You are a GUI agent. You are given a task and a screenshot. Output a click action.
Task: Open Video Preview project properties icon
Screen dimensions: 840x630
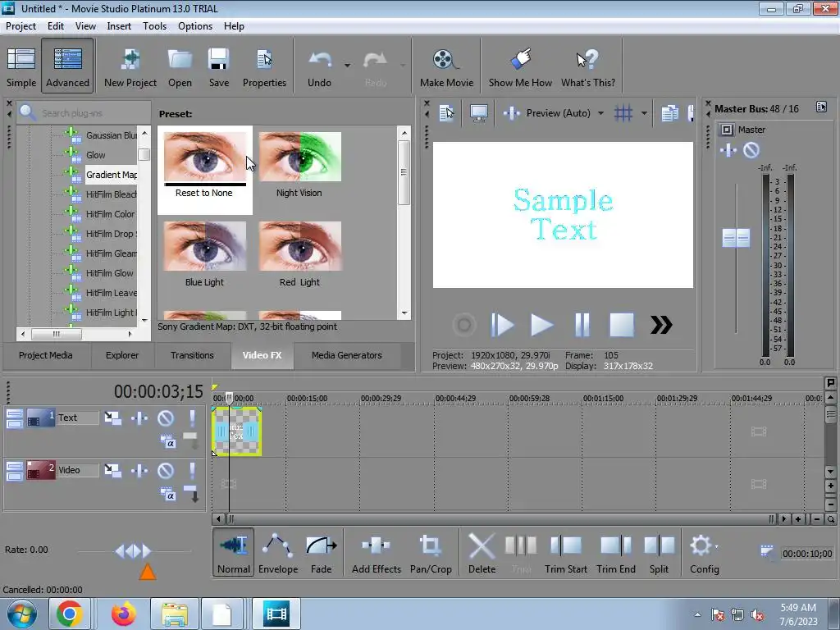[446, 113]
